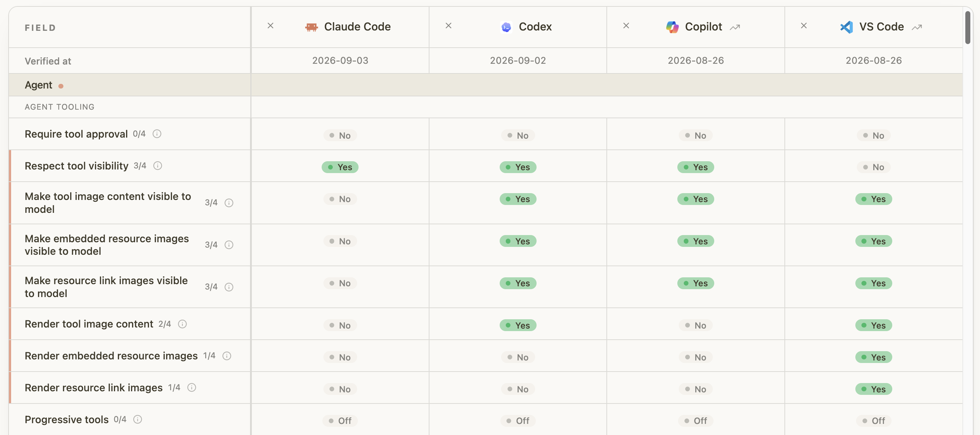Remove the VS Code column
Image resolution: width=980 pixels, height=435 pixels.
click(x=804, y=26)
